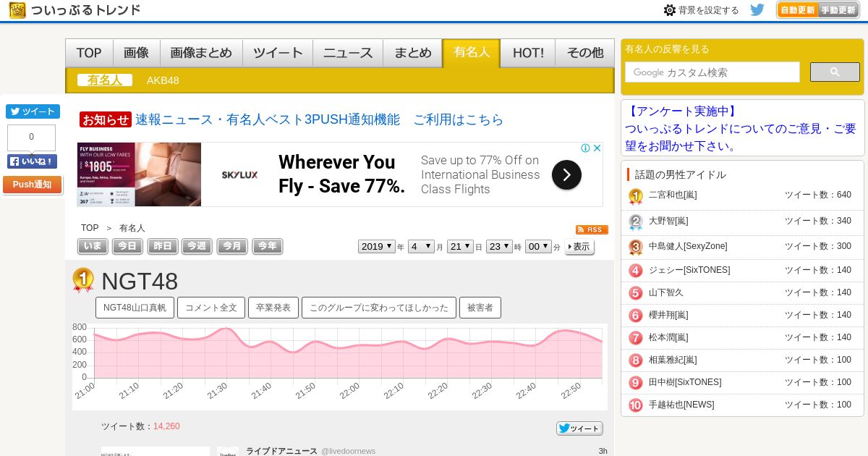868x456 pixels.
Task: Click the ad info icon
Action: (x=586, y=148)
